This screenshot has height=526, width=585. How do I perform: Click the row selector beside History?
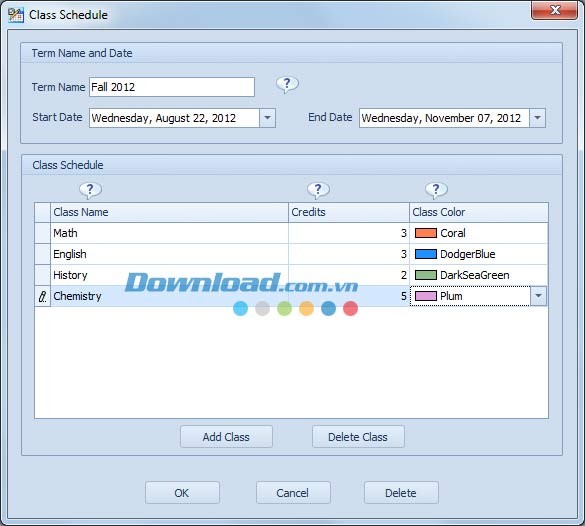point(43,275)
